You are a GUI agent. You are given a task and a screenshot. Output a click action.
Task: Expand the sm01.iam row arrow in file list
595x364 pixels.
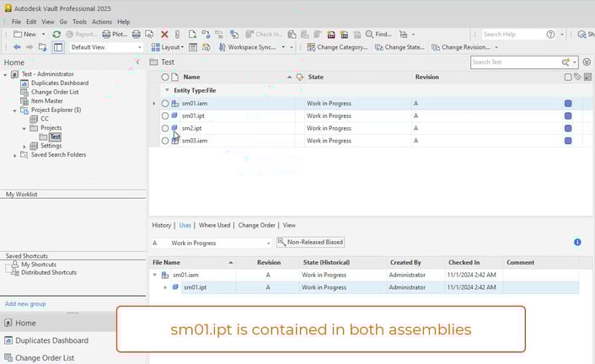(x=154, y=104)
